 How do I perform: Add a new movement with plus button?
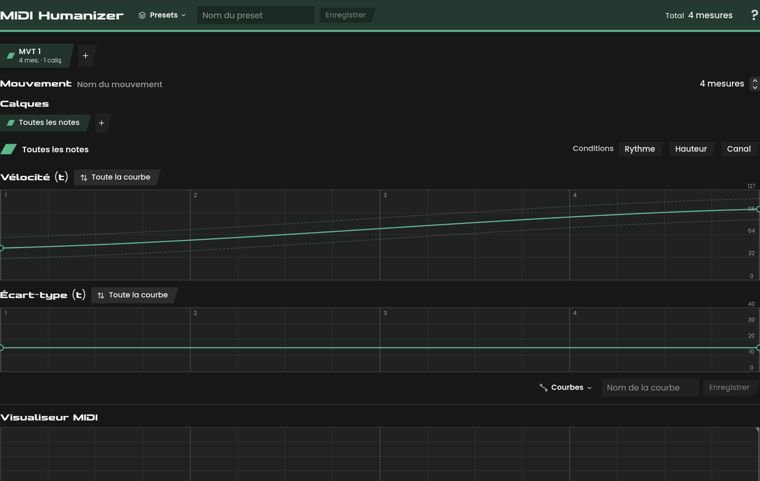[x=85, y=56]
